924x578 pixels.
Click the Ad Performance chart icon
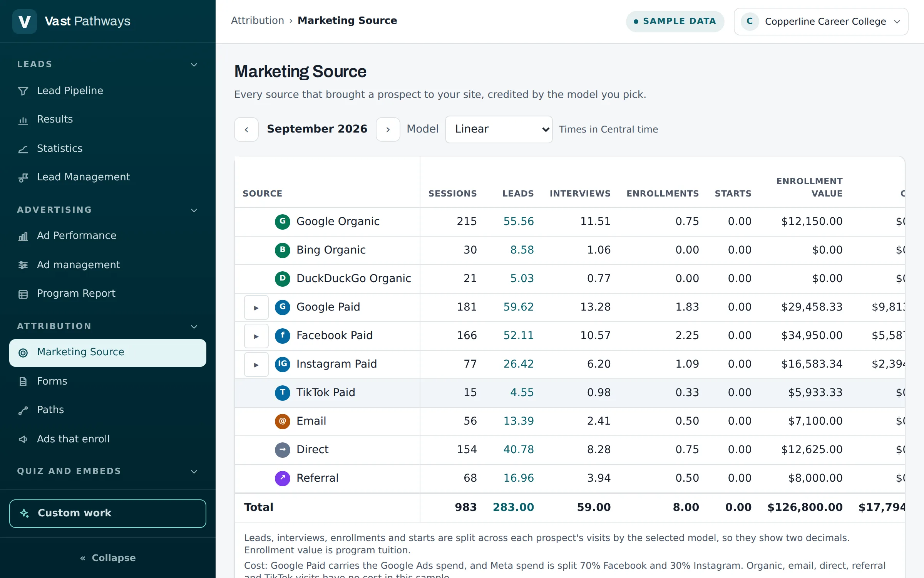point(23,236)
